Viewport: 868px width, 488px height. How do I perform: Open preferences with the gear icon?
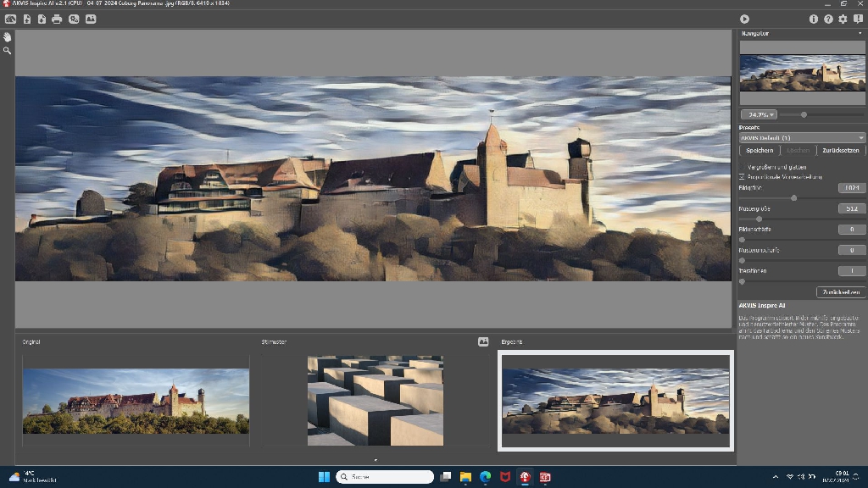click(843, 19)
